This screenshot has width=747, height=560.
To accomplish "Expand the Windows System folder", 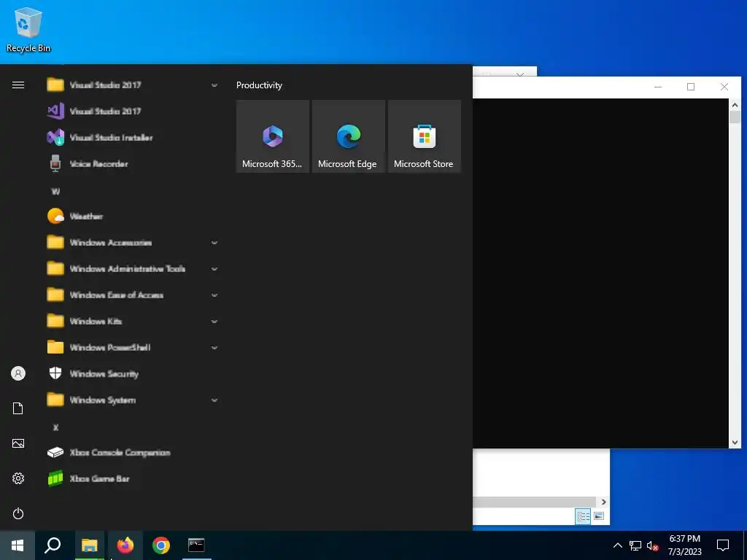I will 133,400.
